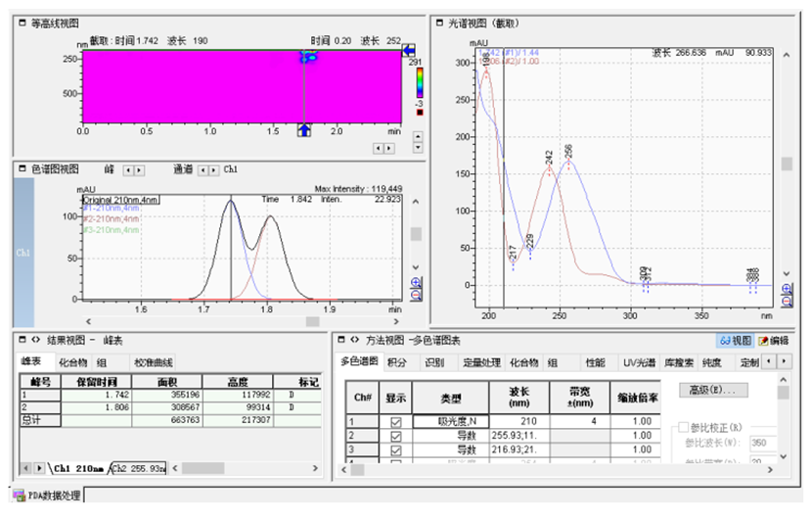This screenshot has width=812, height=519.
Task: Open the 识别 tab in method view
Action: pos(434,362)
